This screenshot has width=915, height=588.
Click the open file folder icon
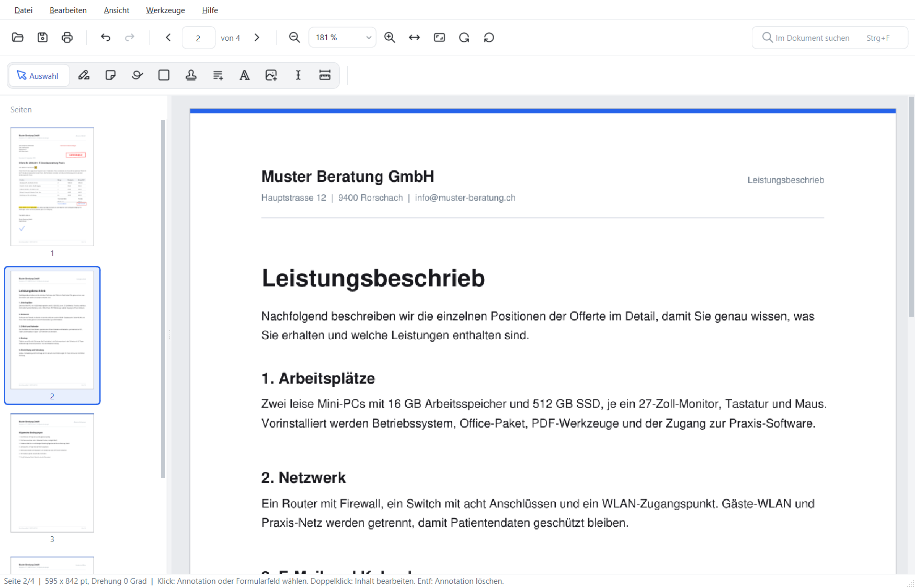[18, 37]
